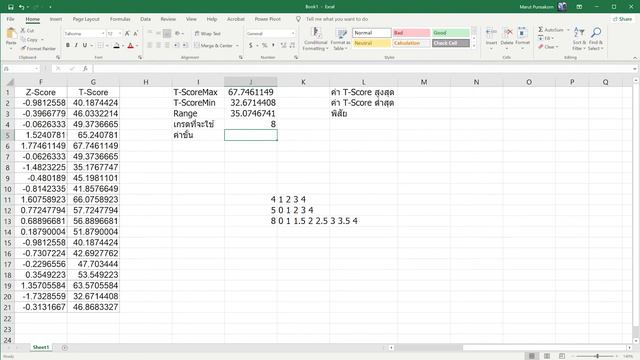640x360 pixels.
Task: Click the Increase Indent icon
Action: pos(185,45)
